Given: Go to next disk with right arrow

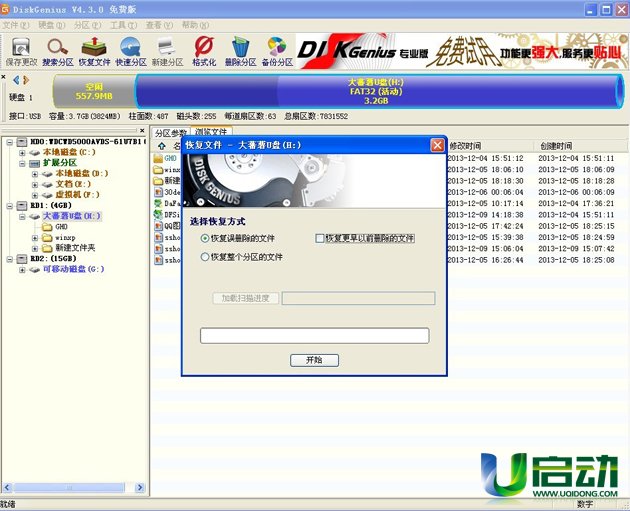Looking at the screenshot, I should click(x=26, y=80).
